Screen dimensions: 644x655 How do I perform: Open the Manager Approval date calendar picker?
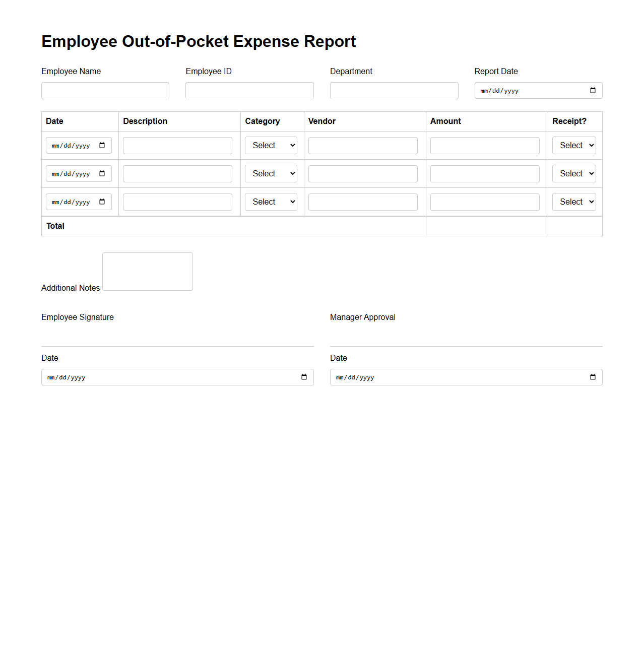coord(593,377)
